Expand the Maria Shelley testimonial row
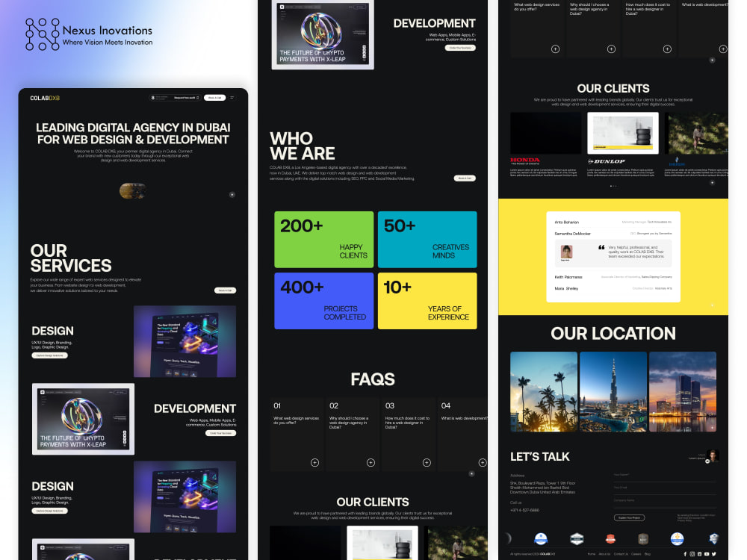Screen dimensions: 747x560 (613, 288)
